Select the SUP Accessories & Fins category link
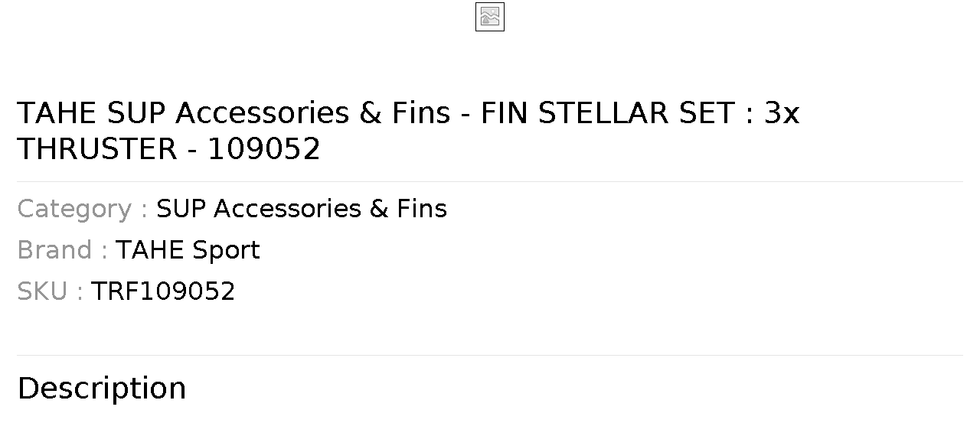The image size is (980, 423). point(302,209)
